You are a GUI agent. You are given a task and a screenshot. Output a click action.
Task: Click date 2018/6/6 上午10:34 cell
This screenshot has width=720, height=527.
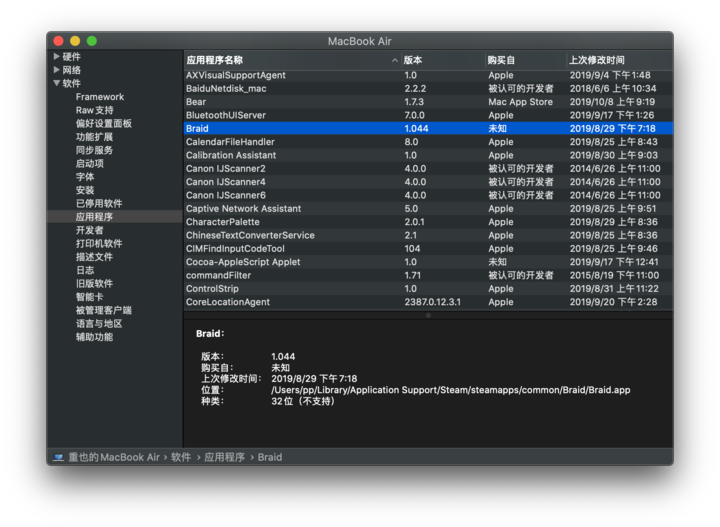(x=613, y=89)
